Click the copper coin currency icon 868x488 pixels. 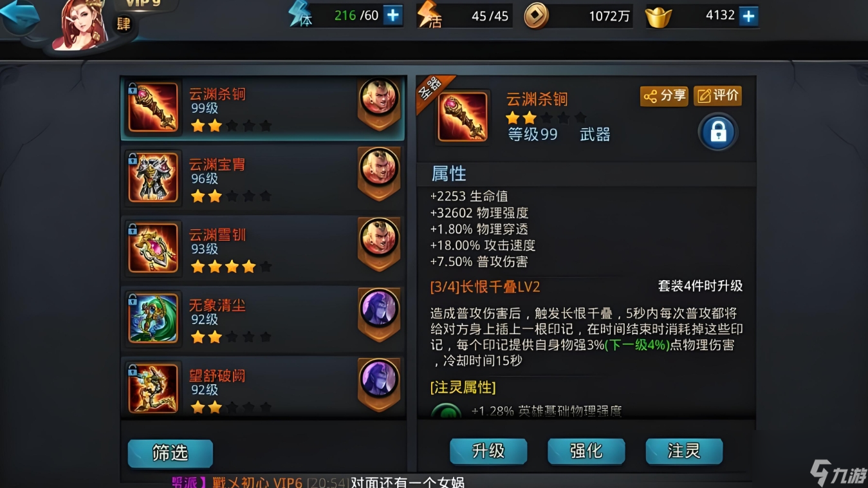[x=536, y=16]
